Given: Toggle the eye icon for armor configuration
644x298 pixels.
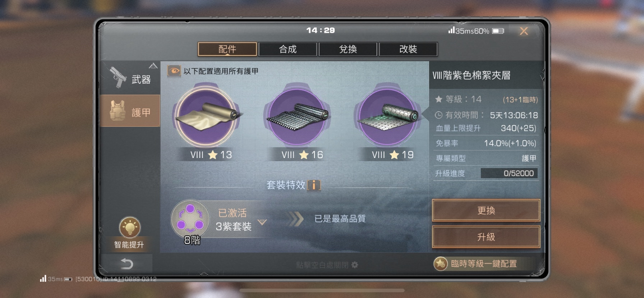Looking at the screenshot, I should click(174, 71).
